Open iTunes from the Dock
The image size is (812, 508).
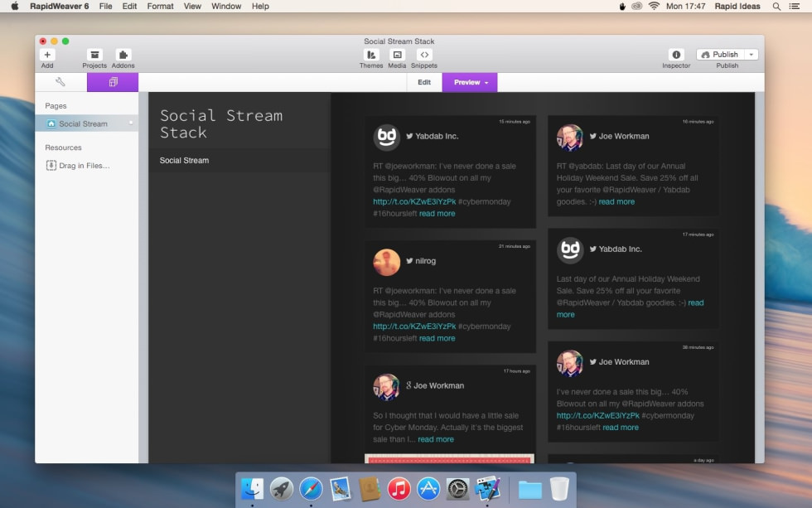[x=399, y=488]
